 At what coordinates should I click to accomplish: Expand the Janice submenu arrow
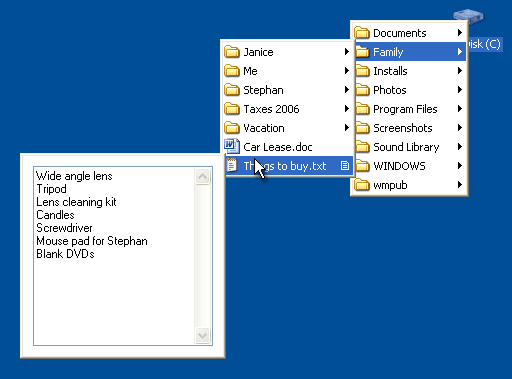(347, 52)
